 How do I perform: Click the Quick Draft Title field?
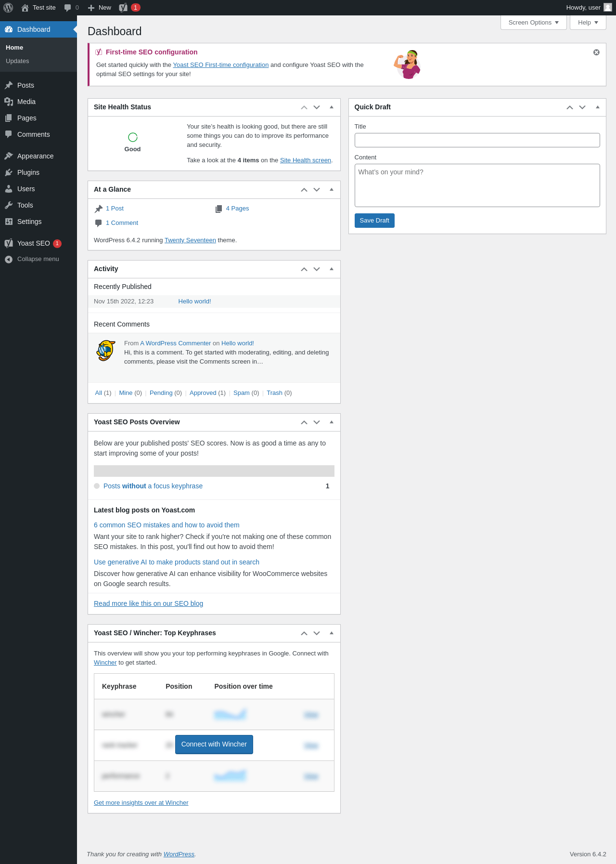[x=477, y=140]
